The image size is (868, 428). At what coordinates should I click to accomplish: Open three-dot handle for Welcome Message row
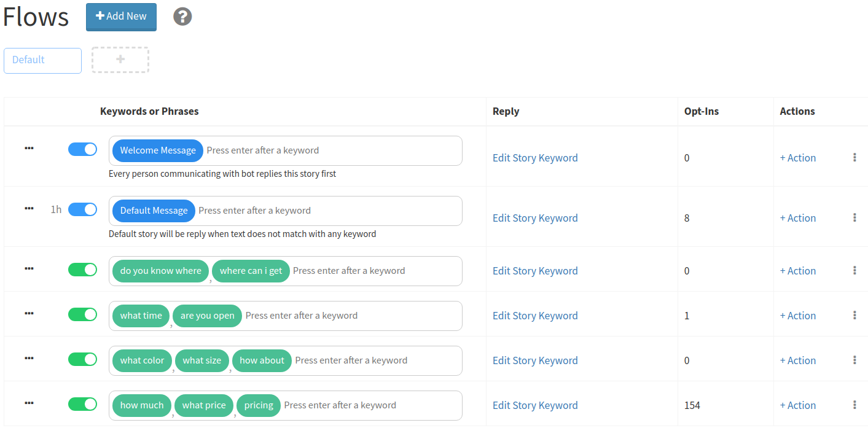point(29,148)
